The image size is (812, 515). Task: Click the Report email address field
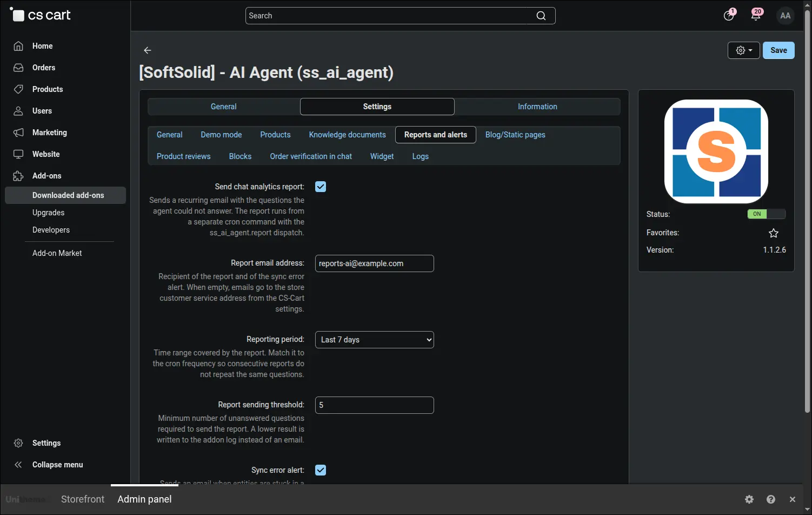pos(375,263)
